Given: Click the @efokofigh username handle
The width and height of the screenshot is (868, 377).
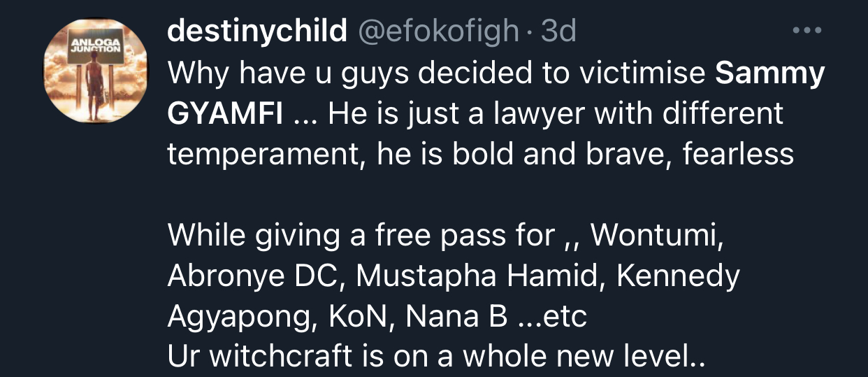Looking at the screenshot, I should tap(439, 31).
